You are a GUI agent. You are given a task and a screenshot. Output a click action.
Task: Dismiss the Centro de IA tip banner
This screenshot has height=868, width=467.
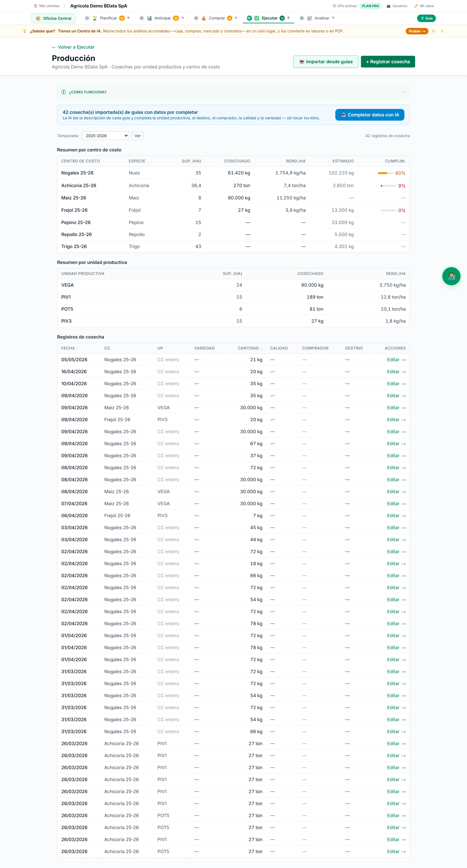click(442, 31)
